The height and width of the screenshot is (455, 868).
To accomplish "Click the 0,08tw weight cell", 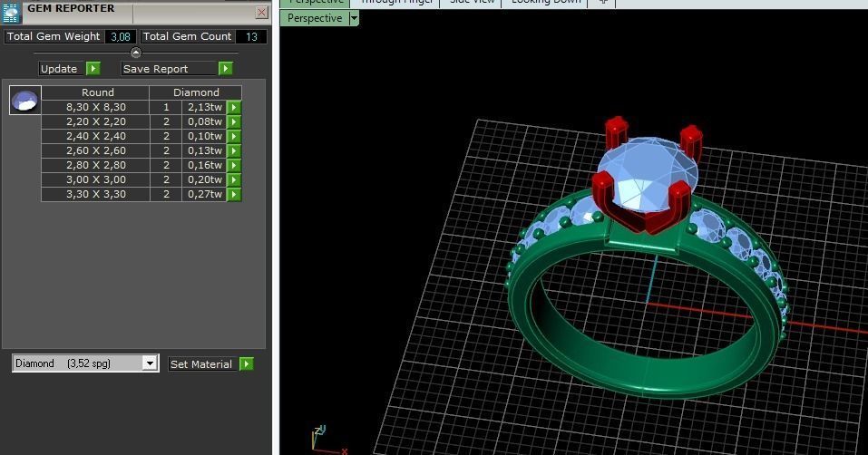I will 204,121.
